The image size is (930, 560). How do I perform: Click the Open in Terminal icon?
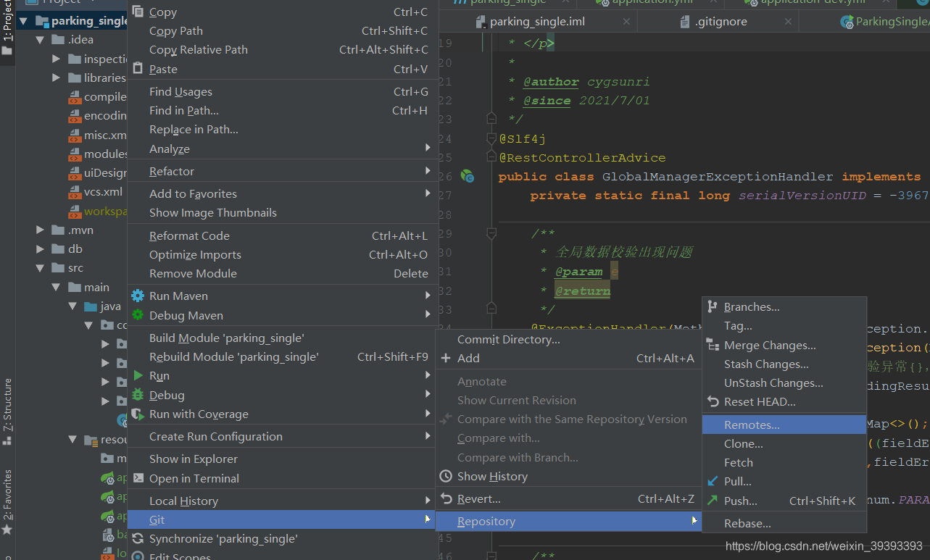(138, 478)
